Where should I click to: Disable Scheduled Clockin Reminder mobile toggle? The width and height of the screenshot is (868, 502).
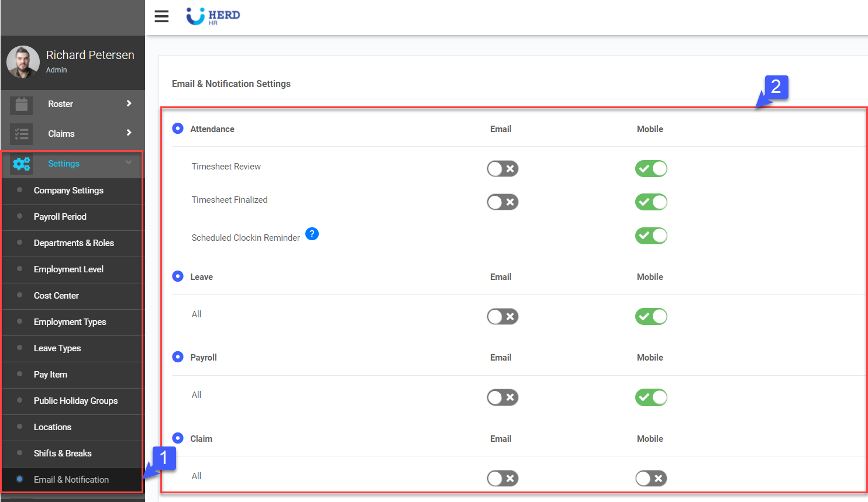(x=651, y=236)
